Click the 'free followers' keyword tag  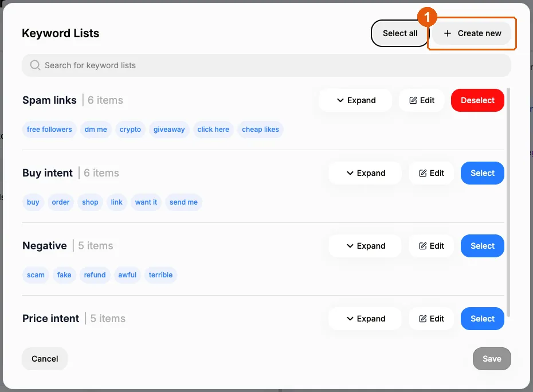49,130
